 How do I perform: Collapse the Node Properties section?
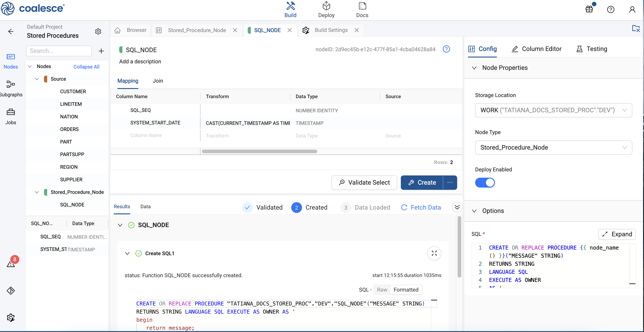pyautogui.click(x=474, y=68)
